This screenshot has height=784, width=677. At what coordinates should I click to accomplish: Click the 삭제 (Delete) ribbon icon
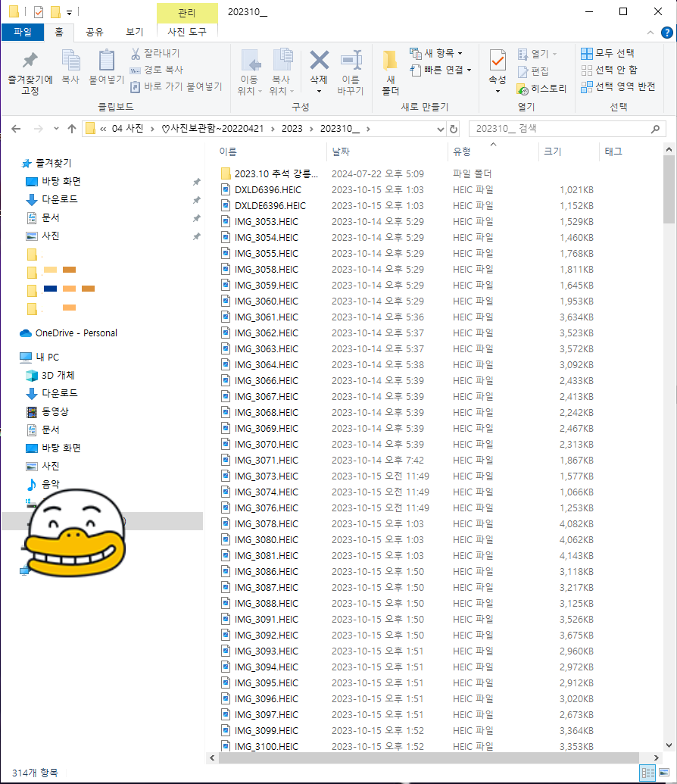[x=319, y=68]
